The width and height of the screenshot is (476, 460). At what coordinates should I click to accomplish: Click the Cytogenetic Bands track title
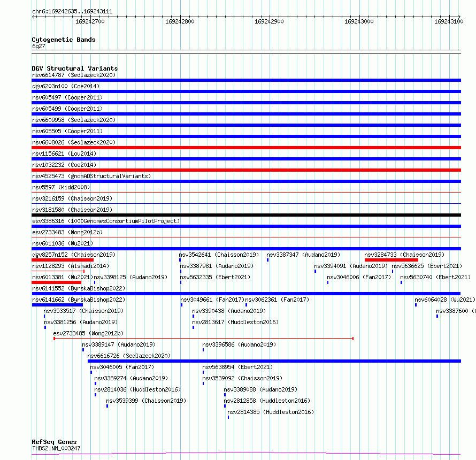click(x=64, y=40)
